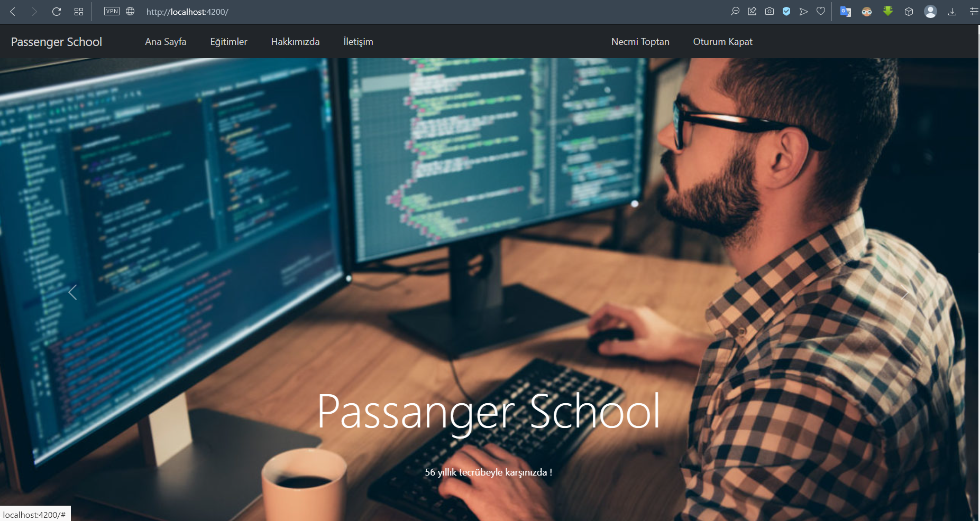980x521 pixels.
Task: Go to Eğitimler in navbar
Action: click(x=228, y=42)
